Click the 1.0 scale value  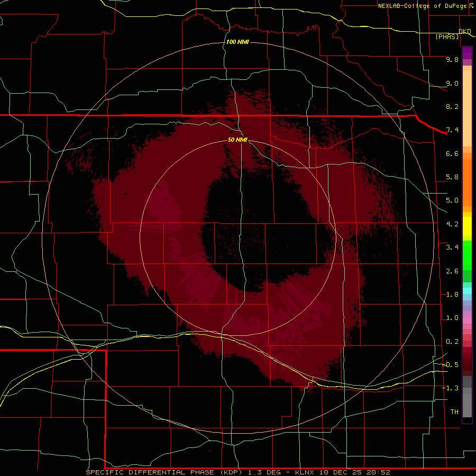click(452, 318)
